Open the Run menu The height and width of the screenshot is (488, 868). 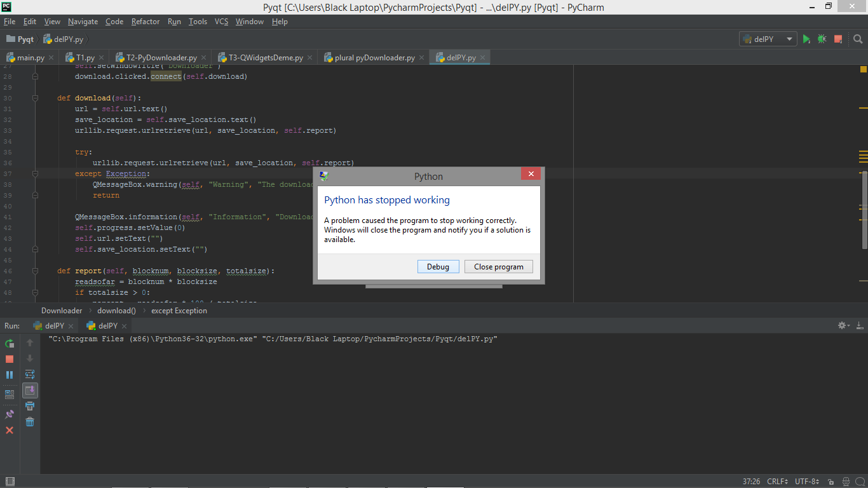(x=174, y=22)
